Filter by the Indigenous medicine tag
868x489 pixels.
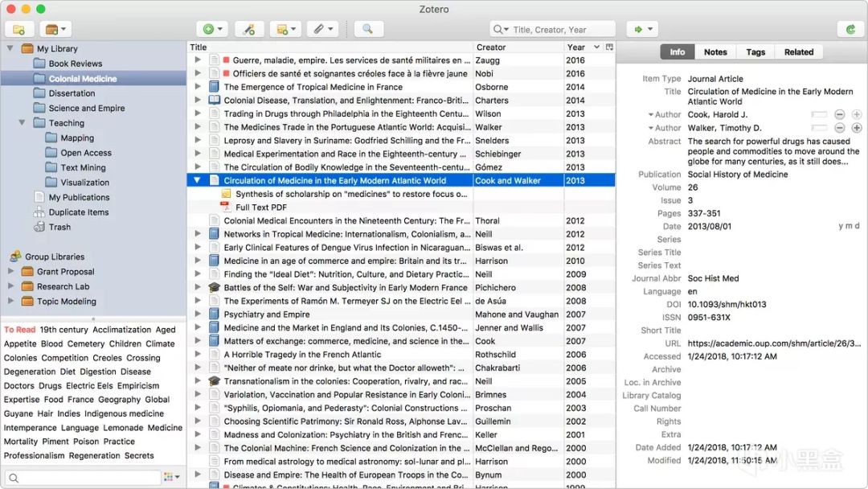click(x=124, y=413)
